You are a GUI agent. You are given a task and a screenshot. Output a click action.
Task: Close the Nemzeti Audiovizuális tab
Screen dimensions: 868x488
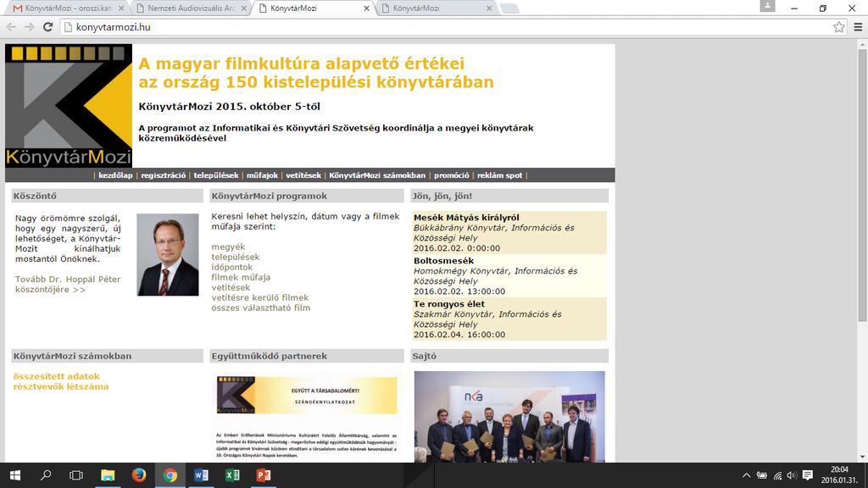coord(244,8)
